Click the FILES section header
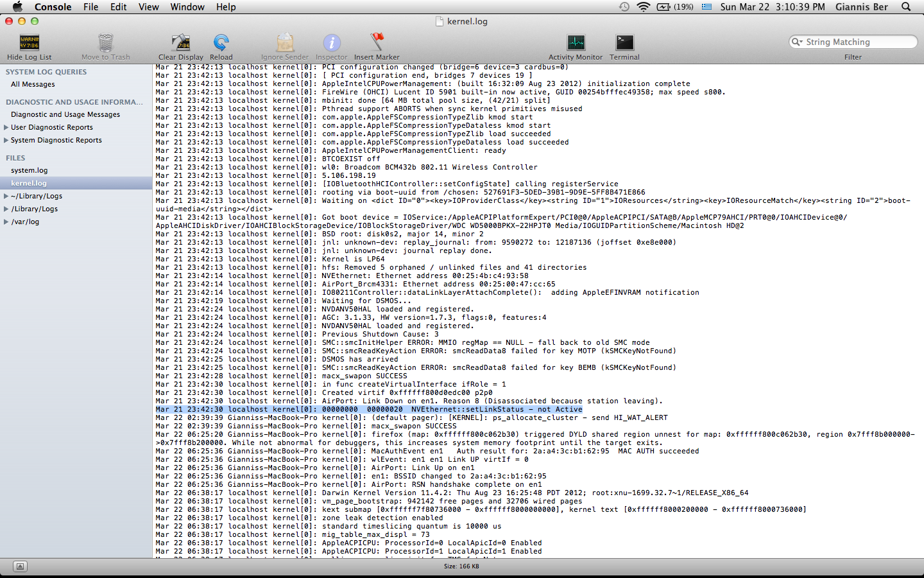This screenshot has width=924, height=578. pos(15,158)
